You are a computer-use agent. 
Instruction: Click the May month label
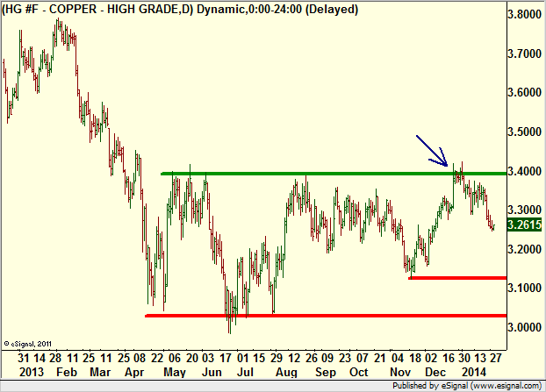pos(175,372)
